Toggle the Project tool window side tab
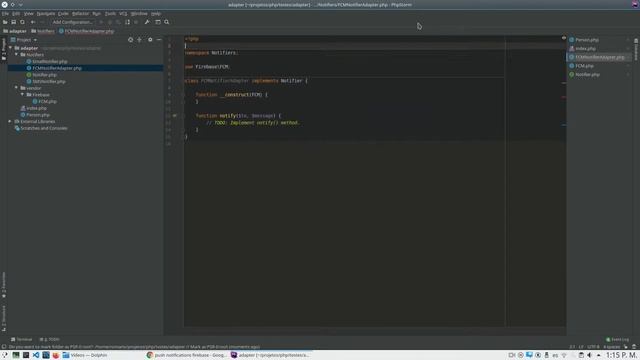 [4, 49]
